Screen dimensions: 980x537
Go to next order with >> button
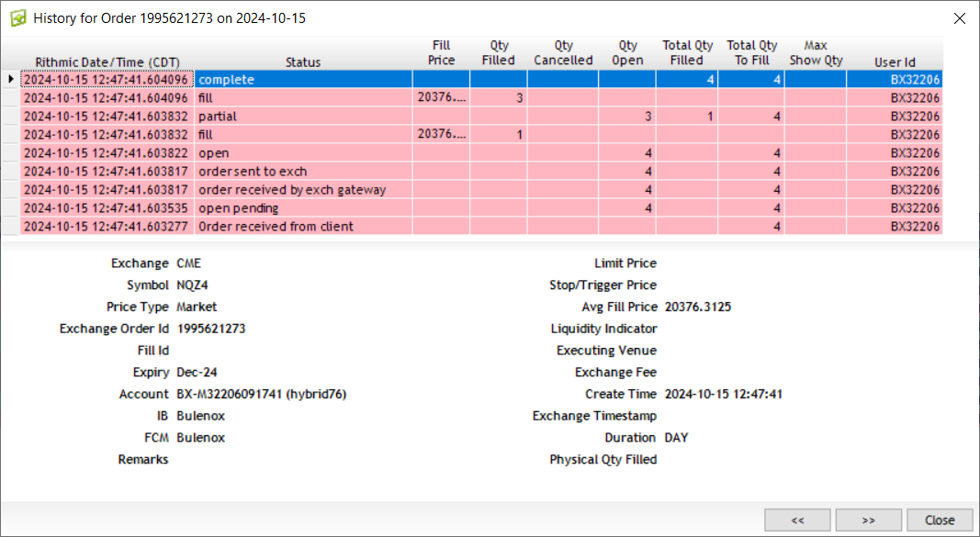point(868,520)
